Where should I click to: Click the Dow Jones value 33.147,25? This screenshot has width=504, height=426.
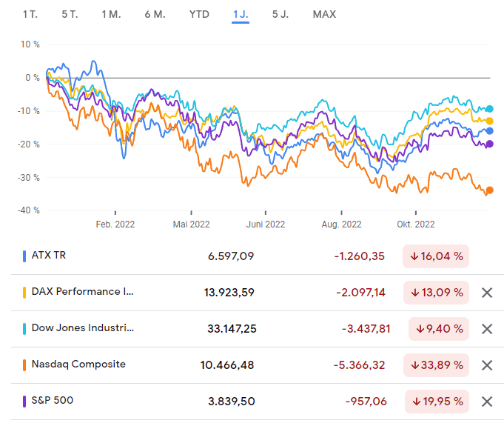tap(232, 329)
